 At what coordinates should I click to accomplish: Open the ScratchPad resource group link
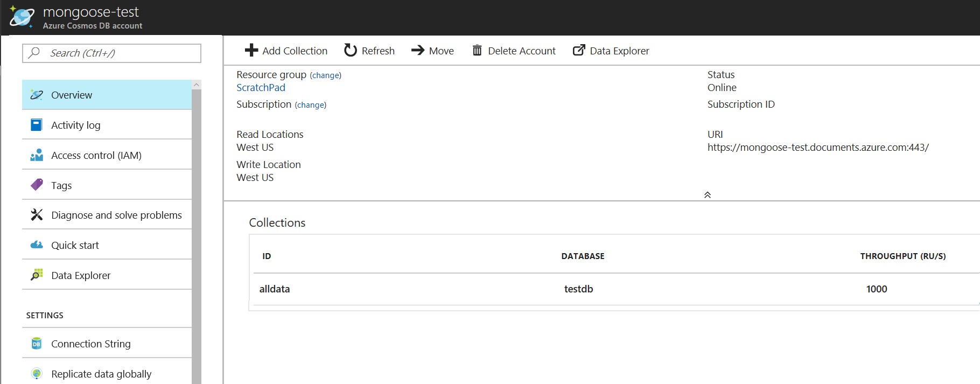point(261,88)
